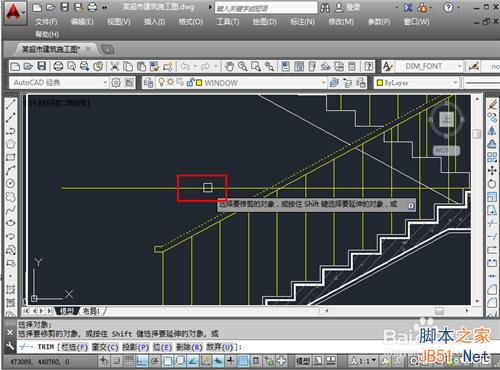Click the ByLayer yellow color swatch

pos(379,83)
